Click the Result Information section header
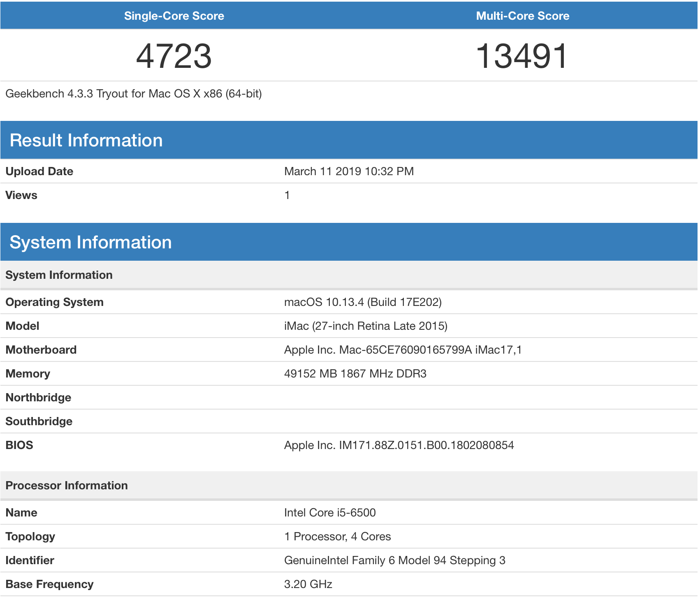This screenshot has height=602, width=700. coord(349,140)
